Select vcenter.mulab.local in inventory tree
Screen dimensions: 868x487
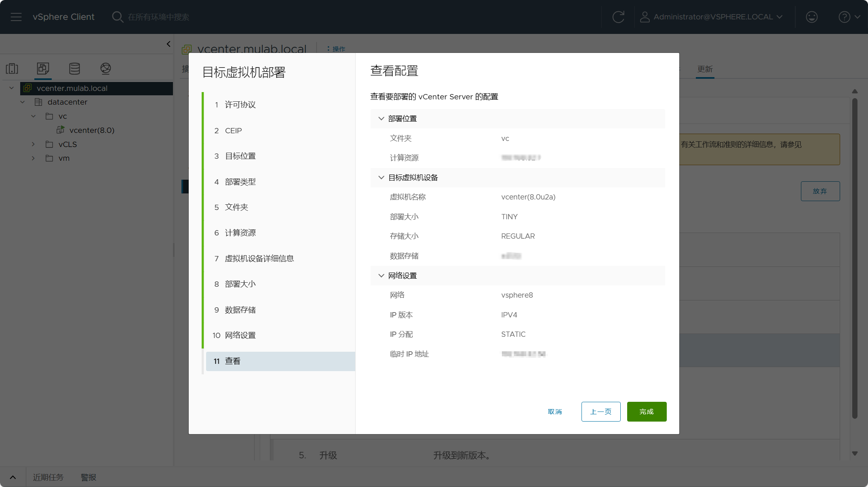coord(72,88)
